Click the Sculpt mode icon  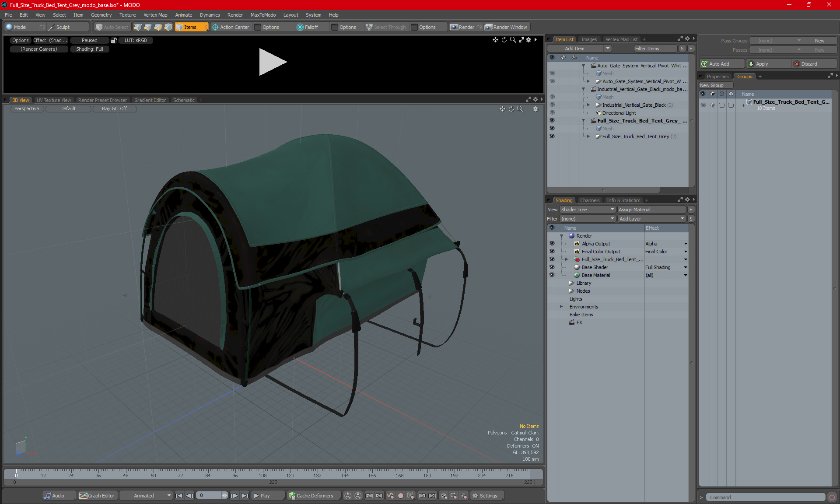tap(52, 27)
